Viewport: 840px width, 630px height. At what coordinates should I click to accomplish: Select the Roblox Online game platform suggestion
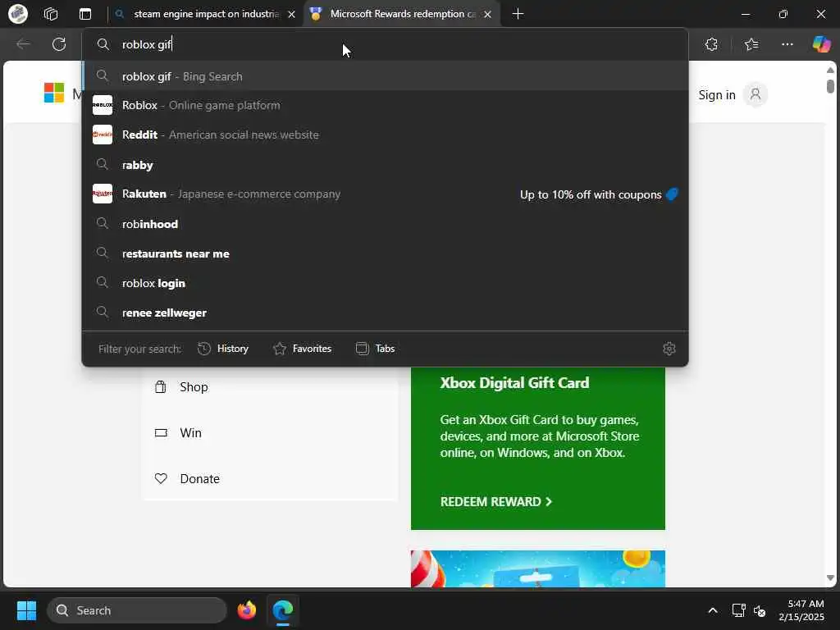point(385,106)
